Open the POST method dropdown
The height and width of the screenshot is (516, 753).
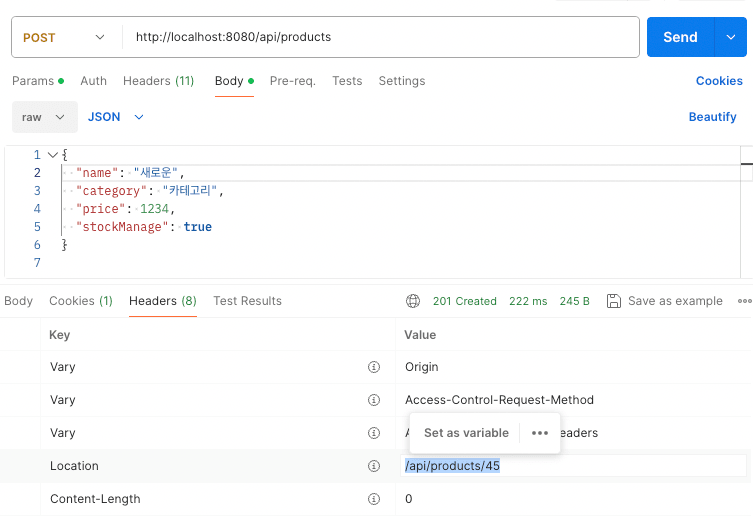65,37
